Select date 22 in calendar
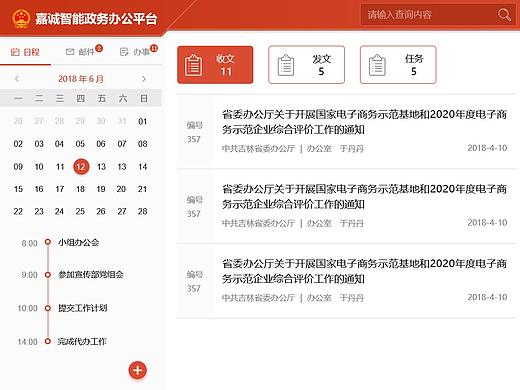 click(x=18, y=212)
